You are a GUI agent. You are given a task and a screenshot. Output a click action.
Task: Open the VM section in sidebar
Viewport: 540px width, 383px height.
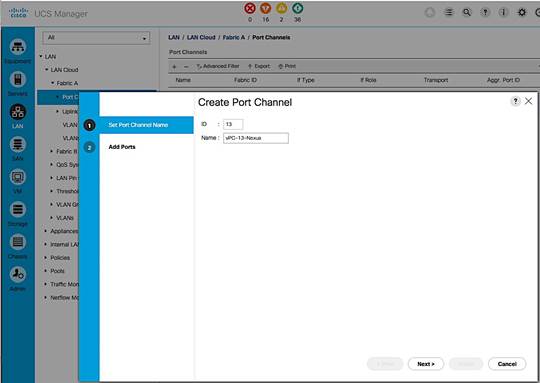click(18, 177)
